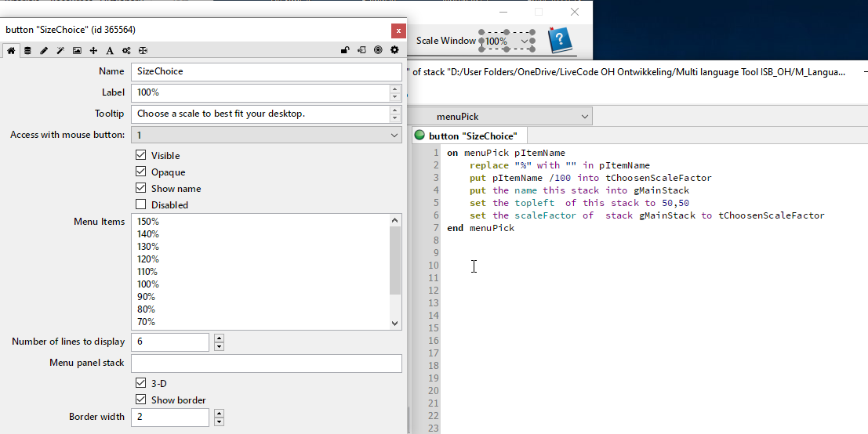
Task: Select the image Icons tab
Action: [77, 50]
